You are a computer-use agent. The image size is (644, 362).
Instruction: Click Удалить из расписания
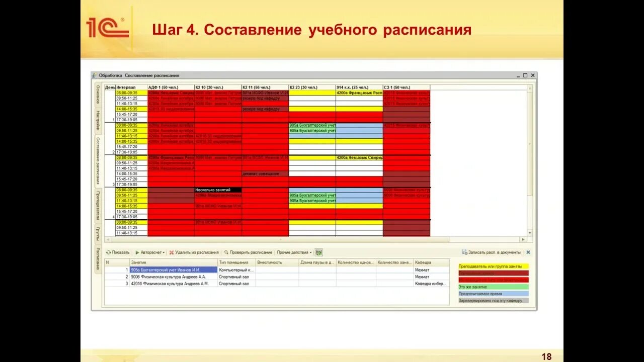(194, 252)
